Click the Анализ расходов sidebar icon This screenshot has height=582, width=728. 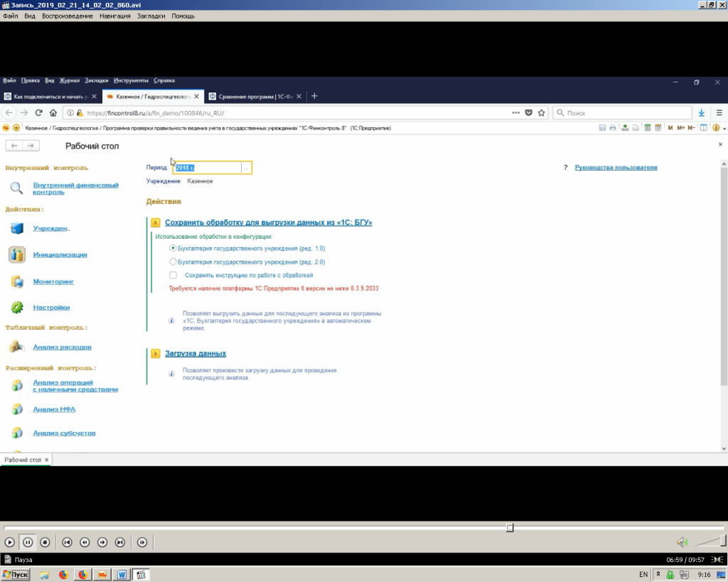pyautogui.click(x=17, y=347)
